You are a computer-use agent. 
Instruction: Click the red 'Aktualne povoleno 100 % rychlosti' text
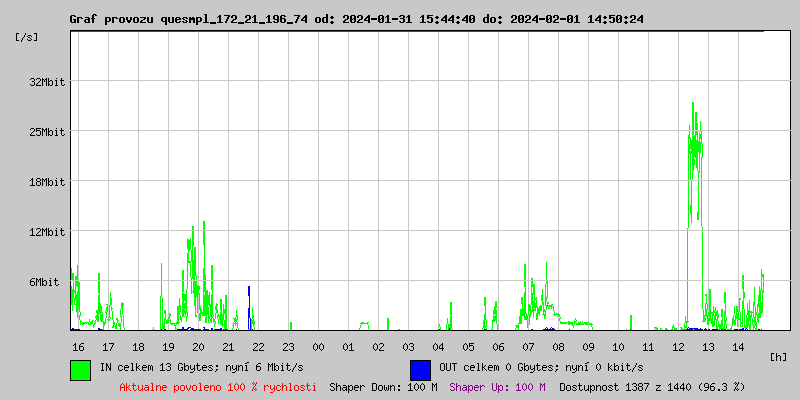(218, 386)
